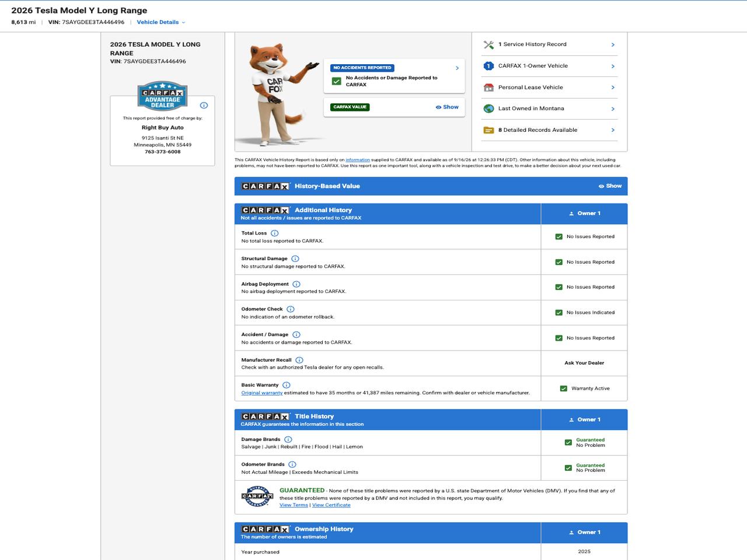Expand the Vehicle Details dropdown
This screenshot has height=560, width=747.
(x=161, y=22)
